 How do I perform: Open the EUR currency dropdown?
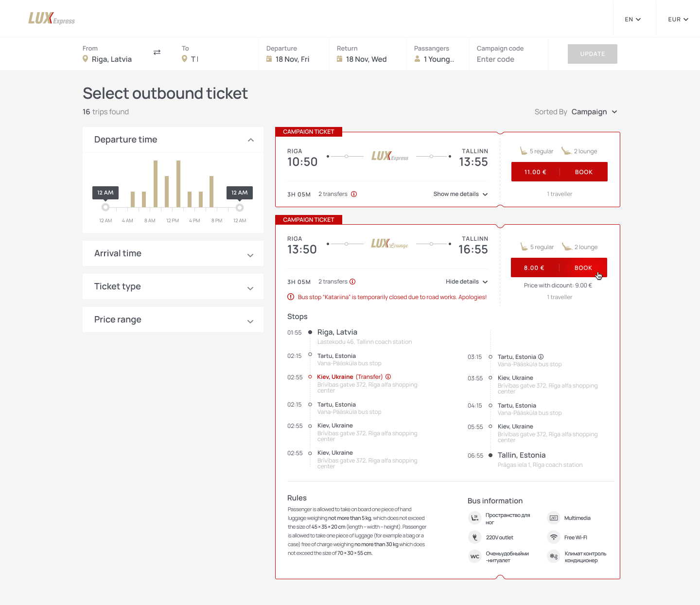click(x=678, y=19)
